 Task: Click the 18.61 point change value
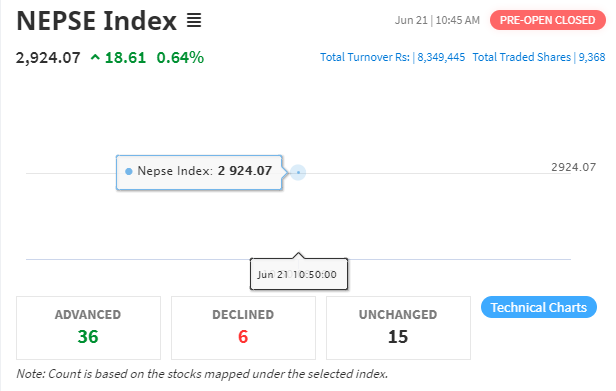125,58
